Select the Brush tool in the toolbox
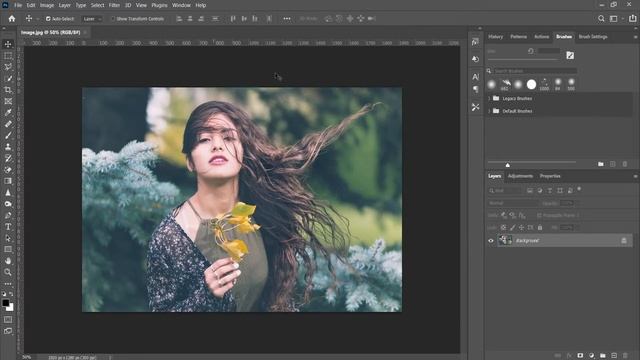Viewport: 640px width, 360px height. (8, 136)
